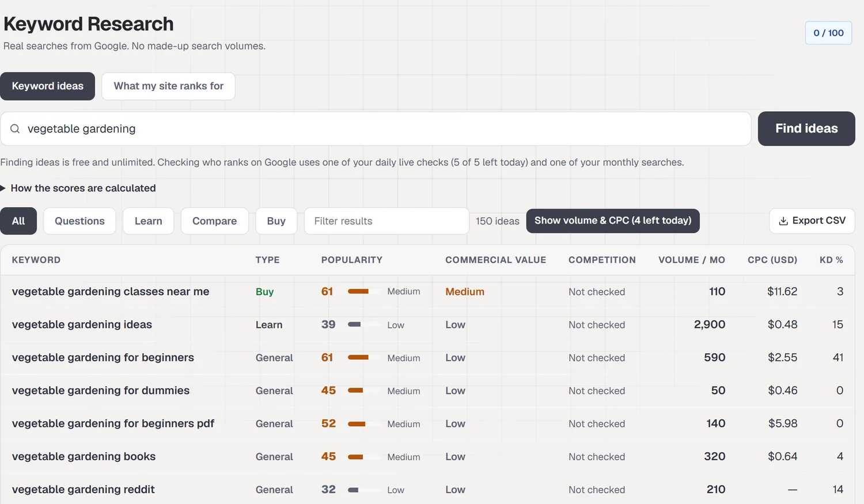Viewport: 864px width, 504px height.
Task: Click popularity bar for classes near me row
Action: coord(364,291)
